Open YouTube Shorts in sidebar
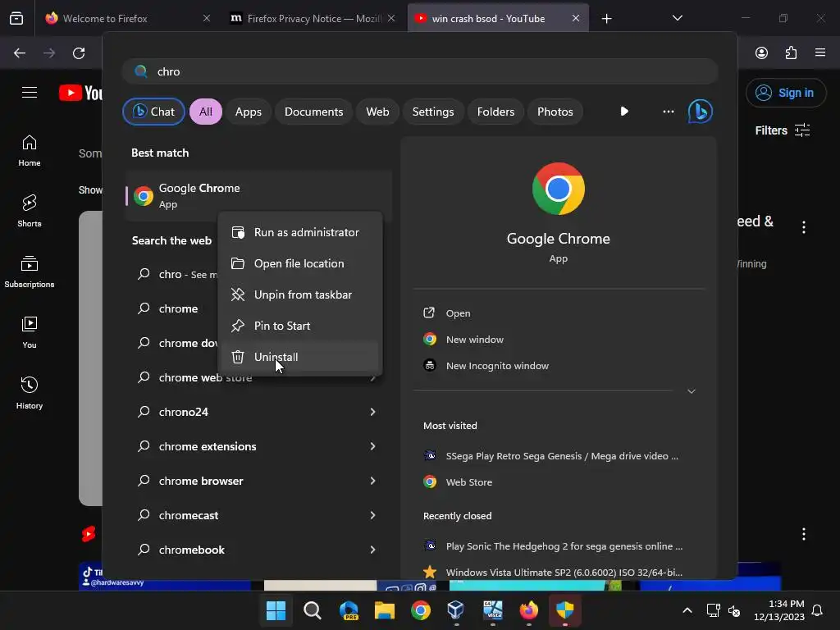Viewport: 840px width, 630px height. 30,211
